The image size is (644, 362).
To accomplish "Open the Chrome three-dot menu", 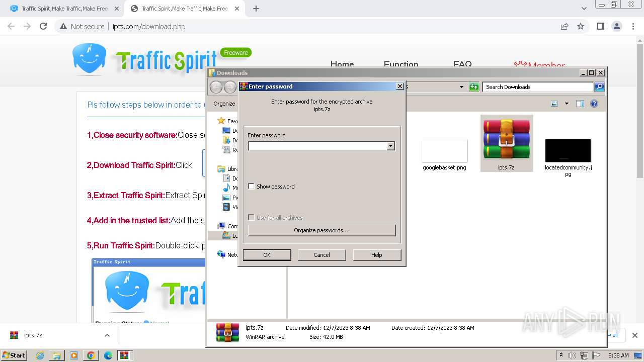I will point(633,26).
